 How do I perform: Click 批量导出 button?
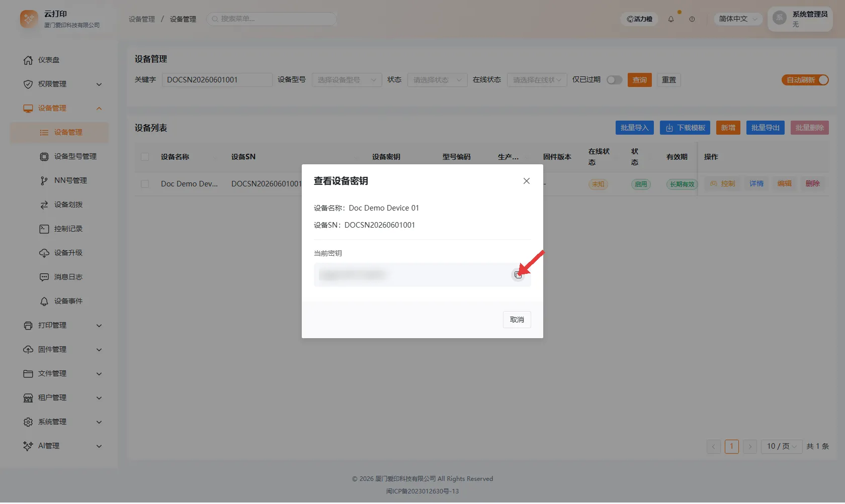[x=765, y=128]
